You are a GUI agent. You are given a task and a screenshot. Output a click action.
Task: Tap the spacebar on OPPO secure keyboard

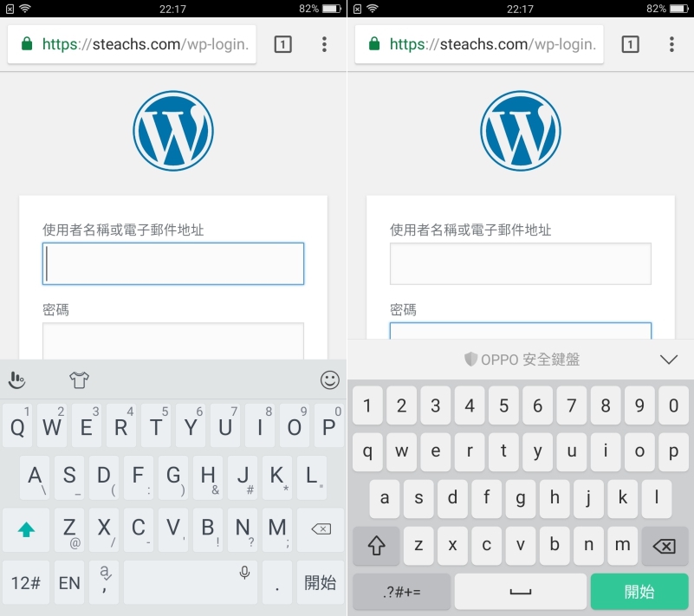tap(521, 592)
